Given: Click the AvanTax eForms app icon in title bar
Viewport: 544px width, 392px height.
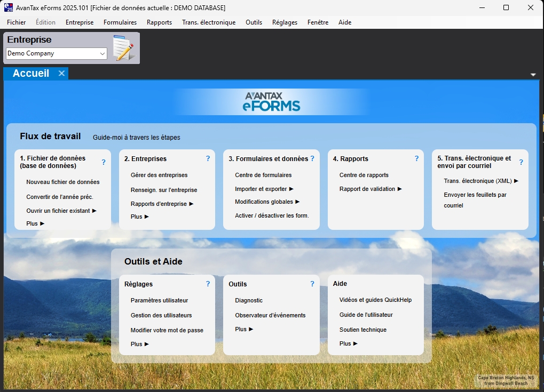Looking at the screenshot, I should point(9,7).
